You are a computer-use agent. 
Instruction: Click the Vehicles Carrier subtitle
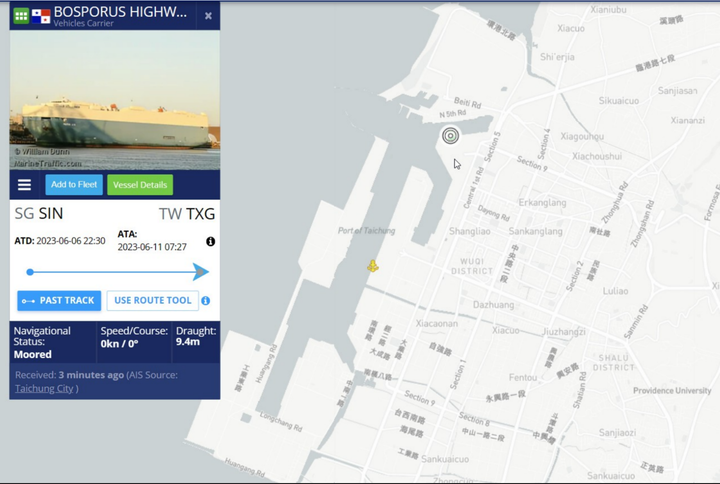point(84,23)
